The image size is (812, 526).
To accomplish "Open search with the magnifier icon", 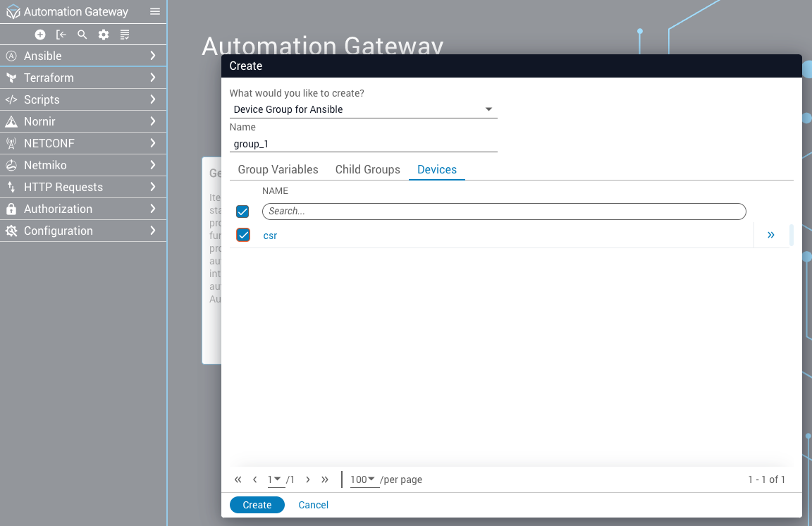I will (82, 35).
